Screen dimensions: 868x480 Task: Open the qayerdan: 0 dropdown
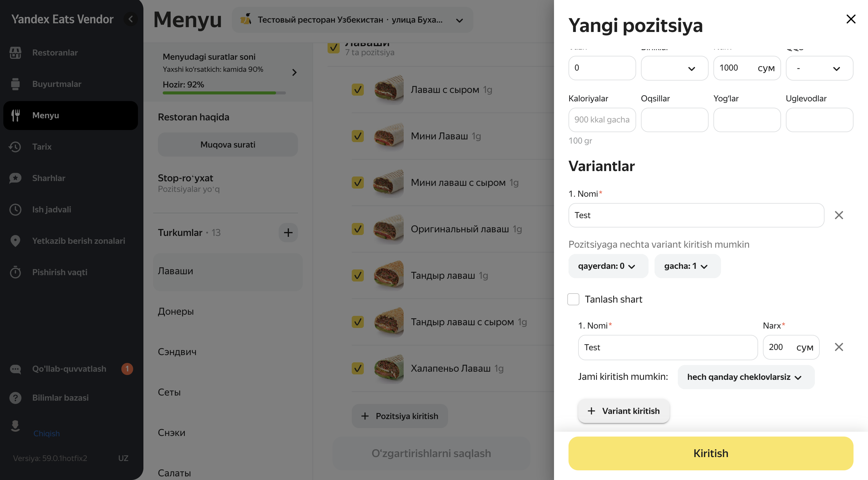pyautogui.click(x=608, y=266)
